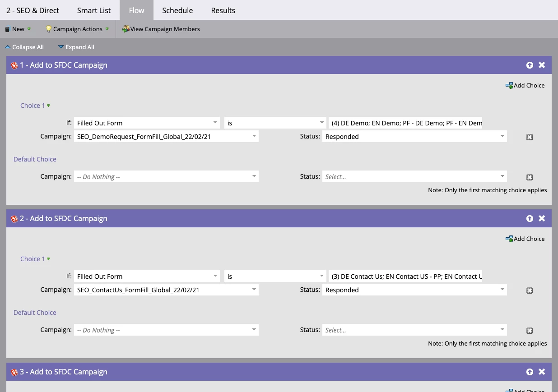Add Choice to step 2

point(525,239)
